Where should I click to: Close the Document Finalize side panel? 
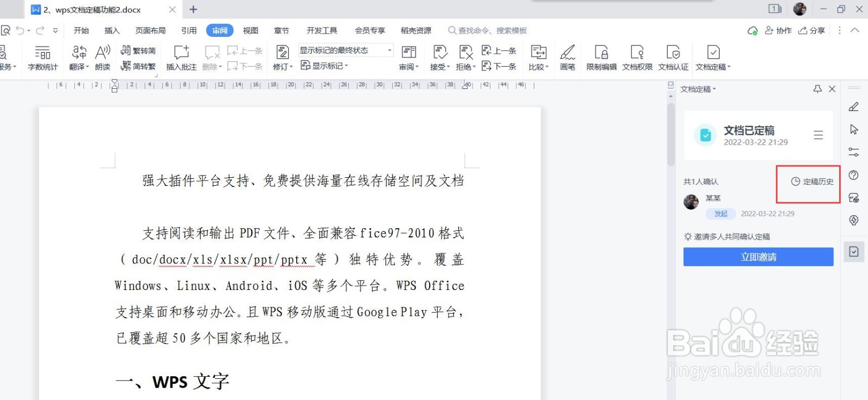tap(832, 89)
